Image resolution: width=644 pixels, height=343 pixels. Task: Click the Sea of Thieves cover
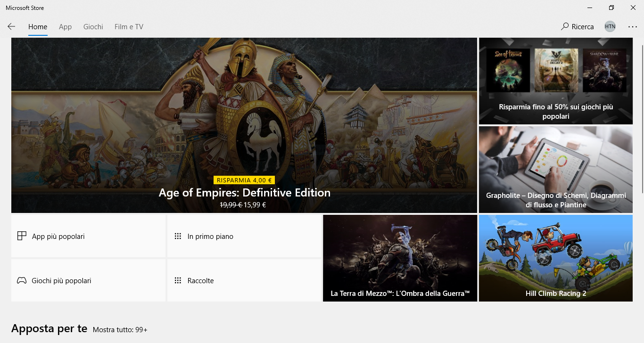(507, 70)
